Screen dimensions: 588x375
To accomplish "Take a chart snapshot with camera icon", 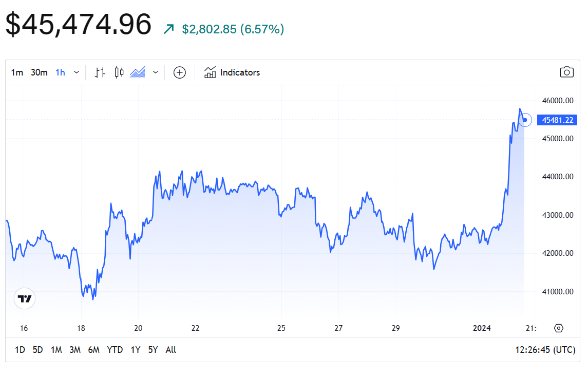I will click(566, 72).
